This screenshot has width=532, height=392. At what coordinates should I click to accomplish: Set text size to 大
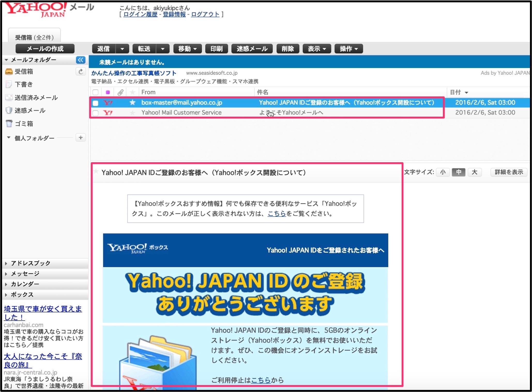475,172
